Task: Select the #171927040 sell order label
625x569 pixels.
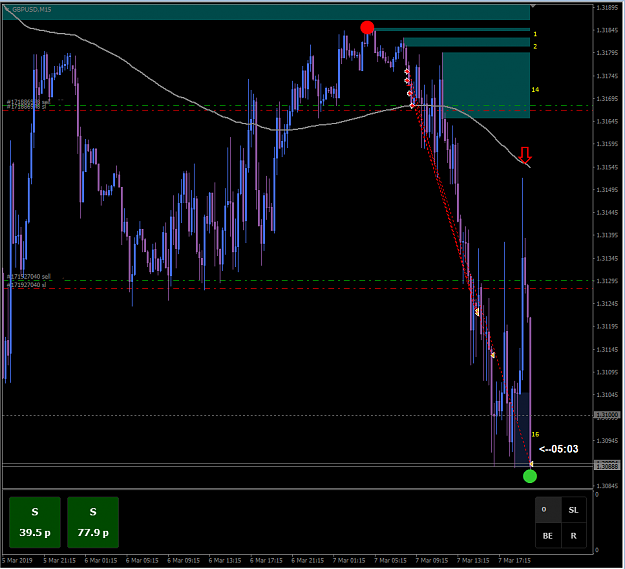Action: tap(29, 277)
